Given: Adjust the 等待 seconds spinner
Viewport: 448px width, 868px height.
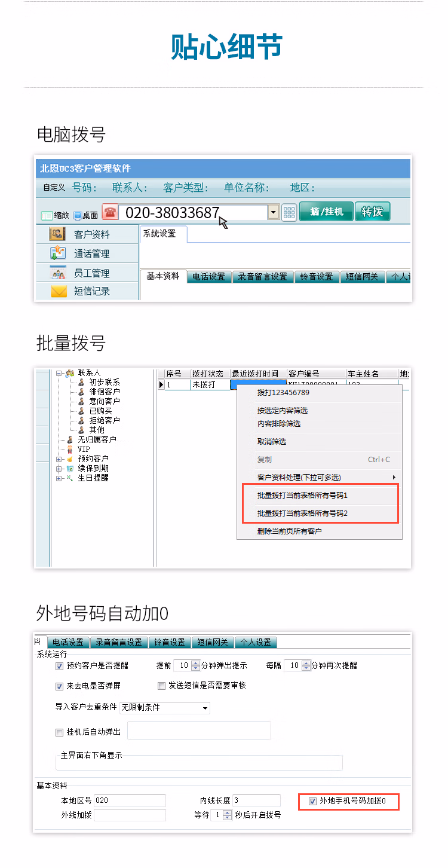Looking at the screenshot, I should pos(227,815).
